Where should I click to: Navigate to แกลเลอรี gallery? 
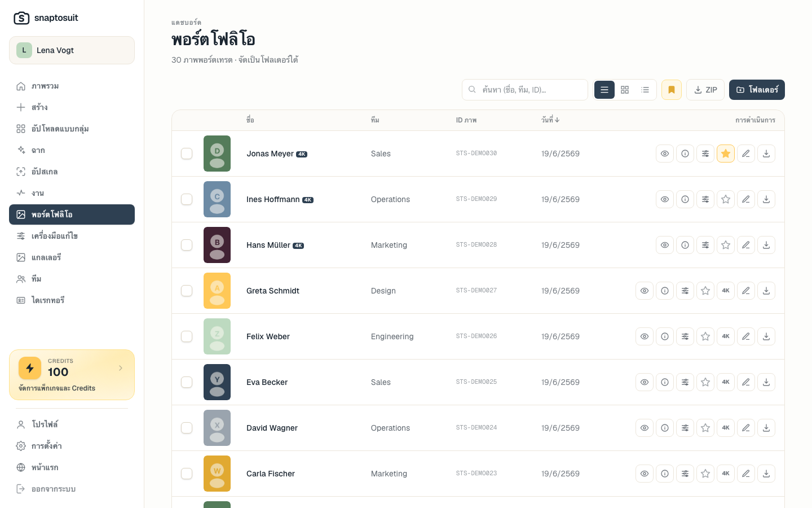point(72,257)
